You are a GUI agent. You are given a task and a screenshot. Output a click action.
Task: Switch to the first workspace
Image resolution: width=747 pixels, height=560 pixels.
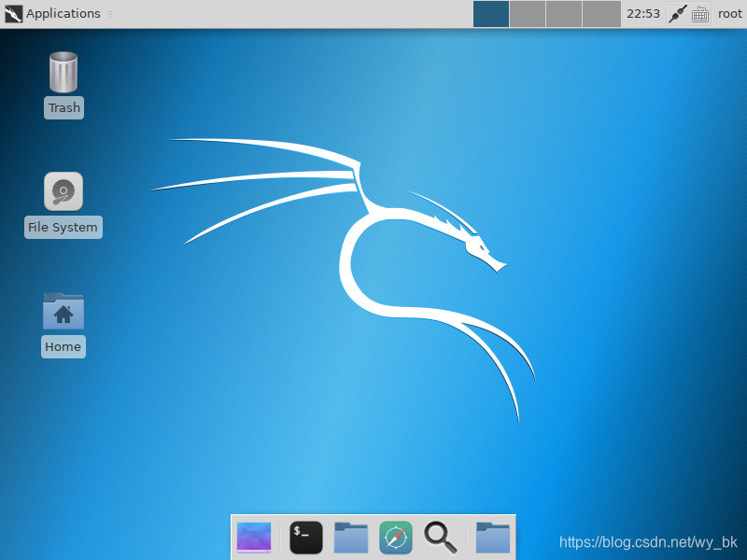click(491, 14)
